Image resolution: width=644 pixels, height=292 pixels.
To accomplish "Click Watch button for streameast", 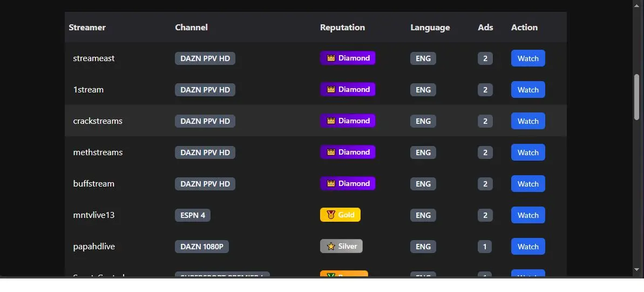I will (528, 58).
